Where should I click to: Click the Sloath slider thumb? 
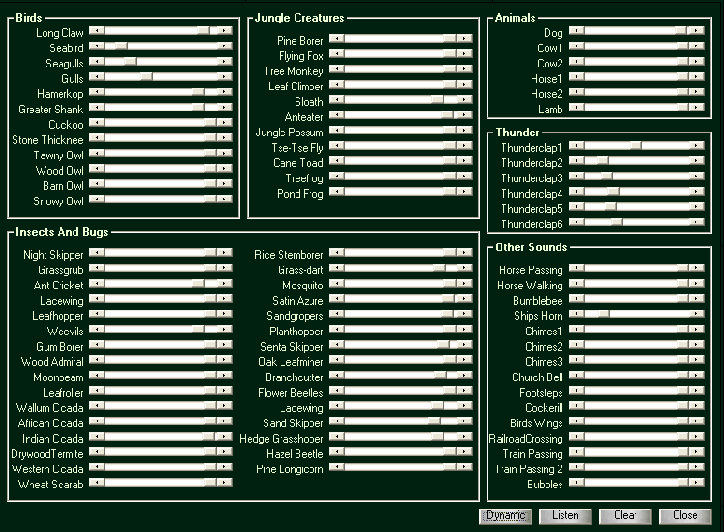pyautogui.click(x=437, y=99)
